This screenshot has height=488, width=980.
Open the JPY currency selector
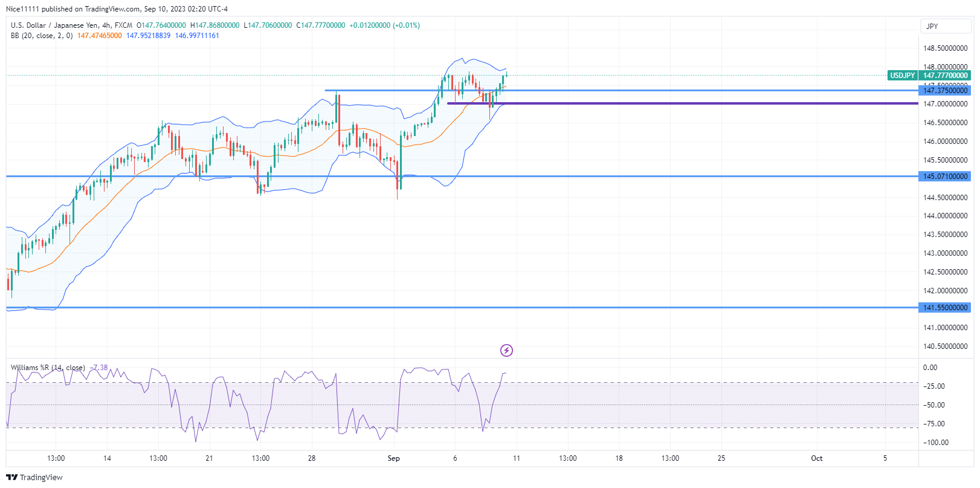coord(945,26)
